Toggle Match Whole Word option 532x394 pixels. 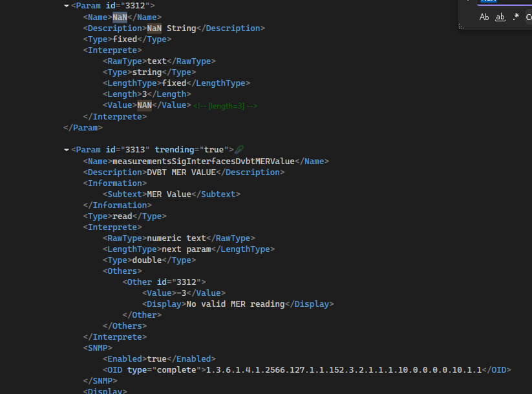click(500, 17)
